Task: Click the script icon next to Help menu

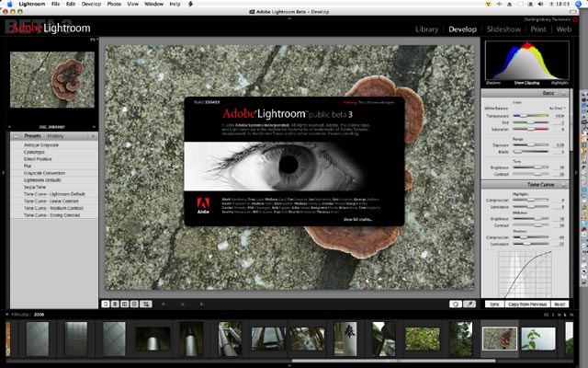Action: coord(190,4)
